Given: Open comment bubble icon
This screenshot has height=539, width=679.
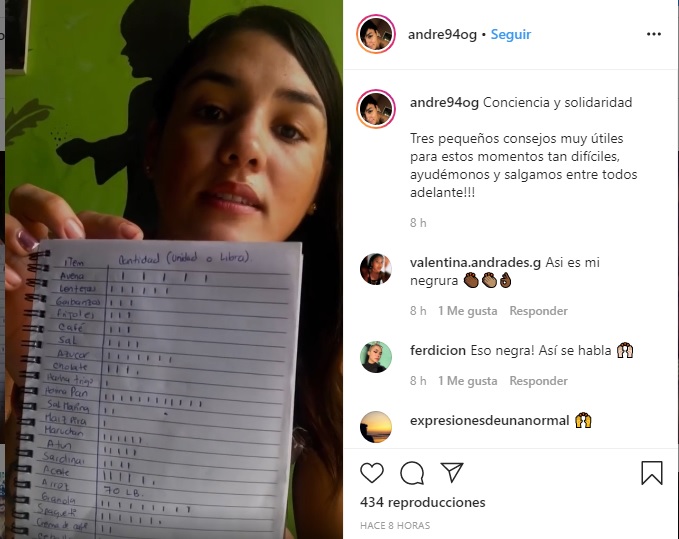Looking at the screenshot, I should point(412,473).
